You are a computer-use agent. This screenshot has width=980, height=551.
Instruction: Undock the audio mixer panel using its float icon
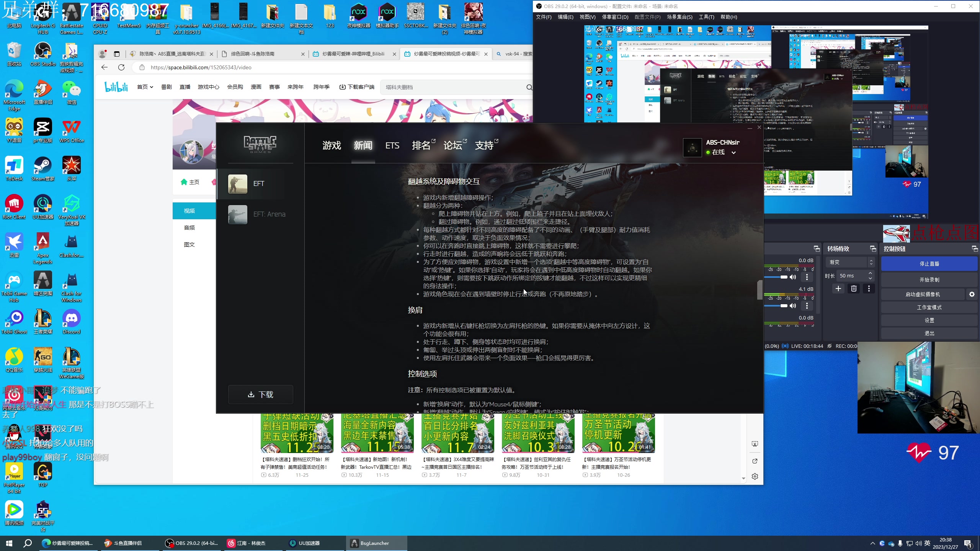tap(817, 249)
